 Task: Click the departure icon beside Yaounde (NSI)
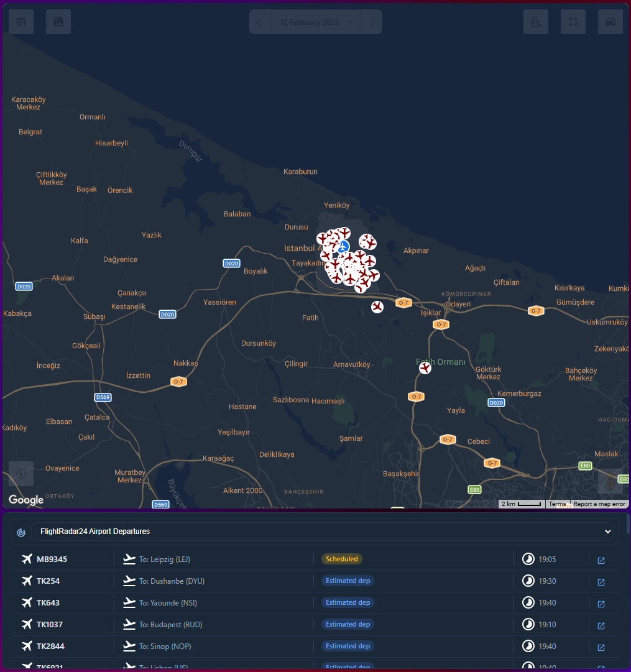coord(129,602)
